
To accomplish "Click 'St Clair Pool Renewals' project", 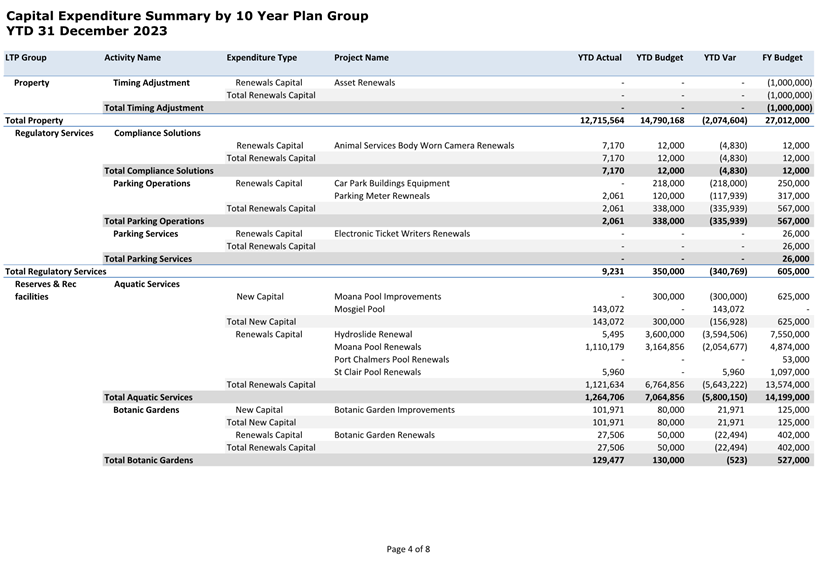I will tap(377, 372).
